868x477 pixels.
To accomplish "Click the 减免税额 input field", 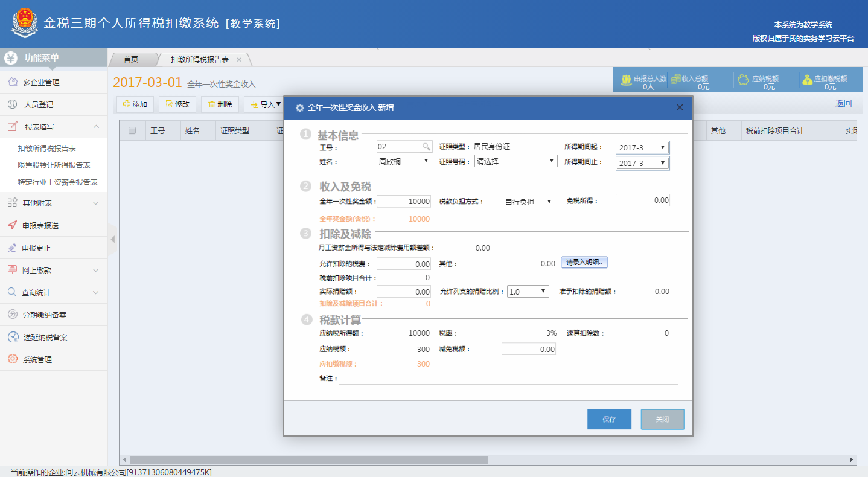I will click(529, 349).
